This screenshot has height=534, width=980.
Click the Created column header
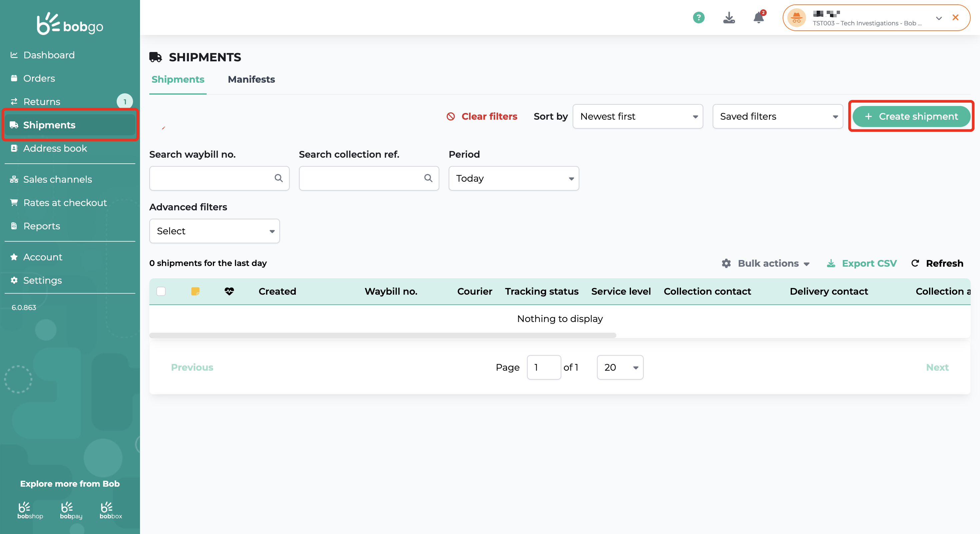[x=277, y=291]
